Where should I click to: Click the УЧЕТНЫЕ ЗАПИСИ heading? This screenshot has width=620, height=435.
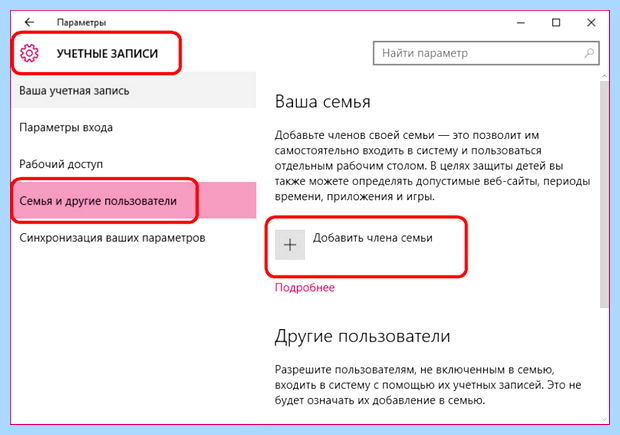point(107,53)
